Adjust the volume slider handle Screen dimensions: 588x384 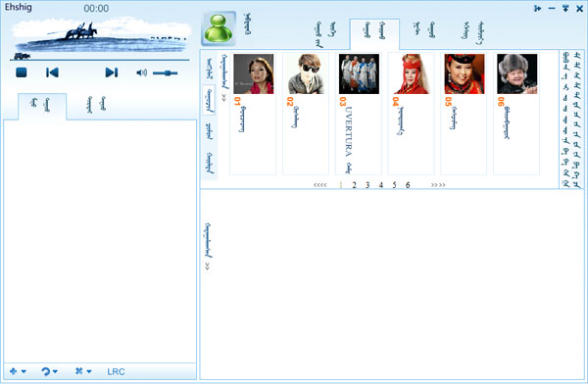(x=168, y=73)
